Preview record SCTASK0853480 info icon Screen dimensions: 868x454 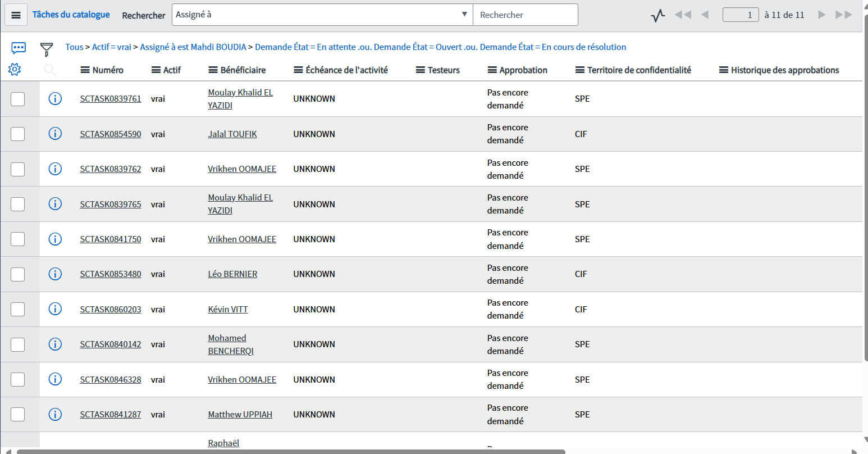(55, 274)
